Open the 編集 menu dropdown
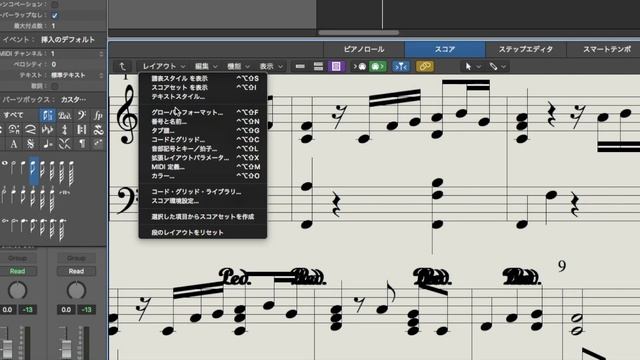 (206, 67)
